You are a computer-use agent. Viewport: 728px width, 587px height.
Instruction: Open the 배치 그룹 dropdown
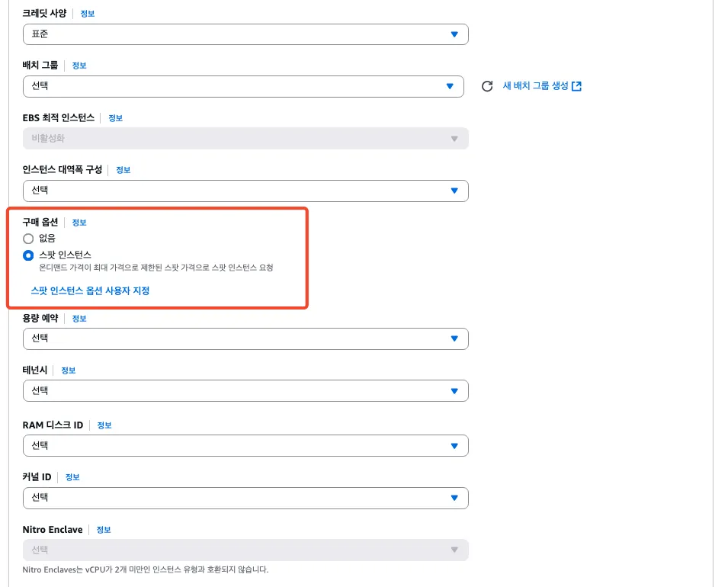point(243,86)
